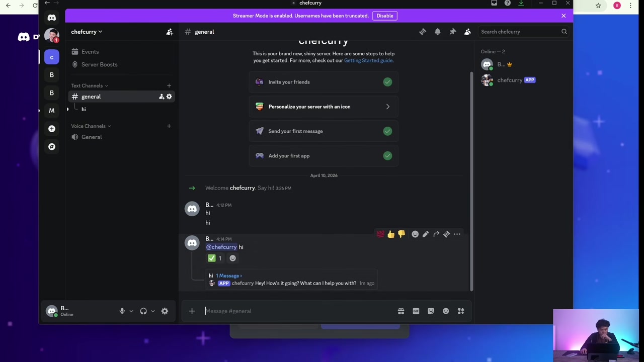
Task: Edit the message with pencil icon
Action: 426,234
